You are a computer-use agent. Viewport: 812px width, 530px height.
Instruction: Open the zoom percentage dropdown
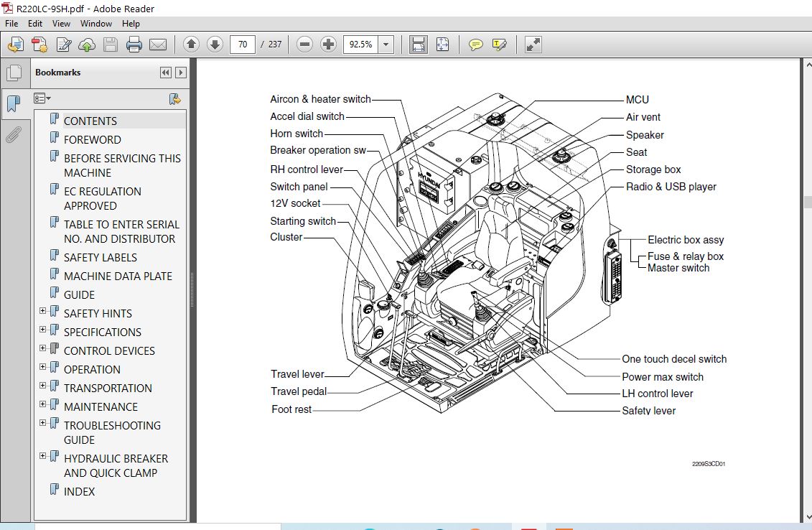tap(386, 45)
